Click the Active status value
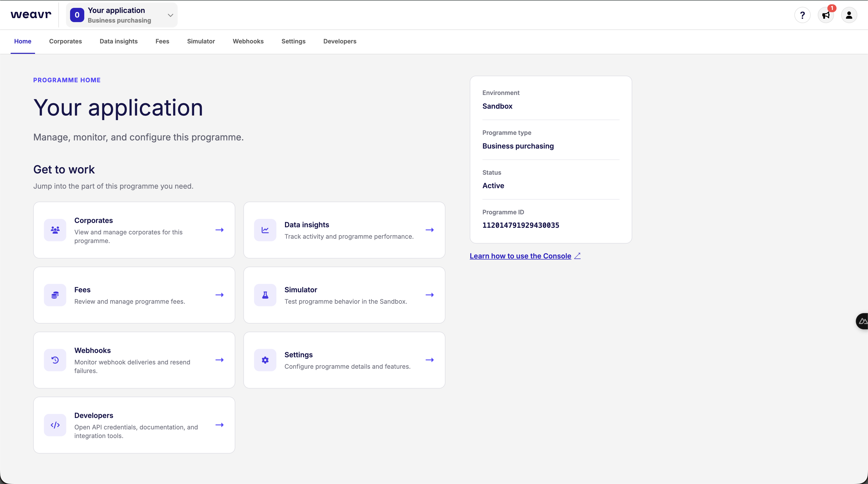 click(493, 186)
